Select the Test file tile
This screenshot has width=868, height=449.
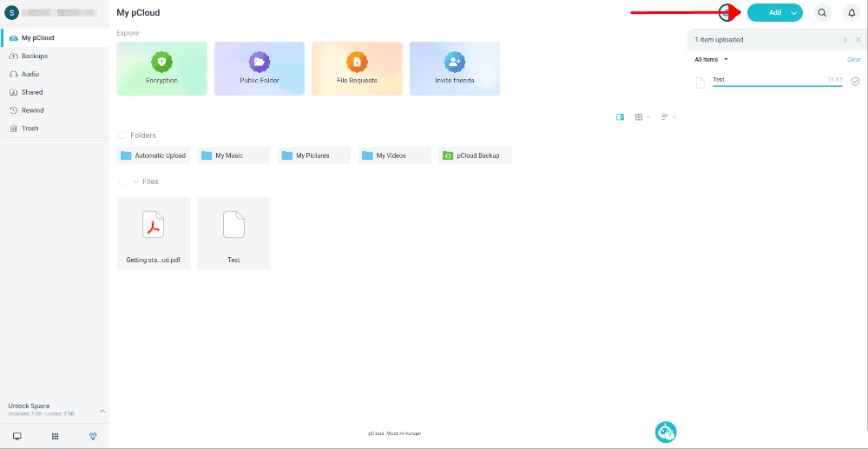[233, 233]
